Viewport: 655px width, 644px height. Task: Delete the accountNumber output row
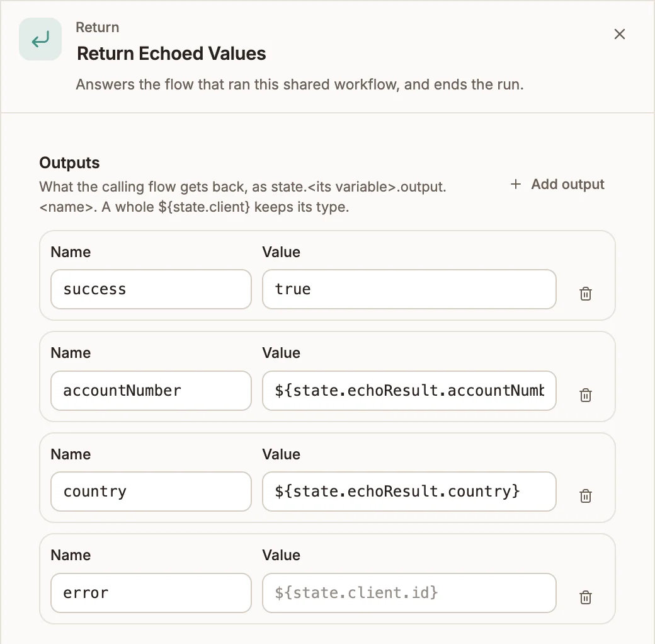click(x=586, y=395)
